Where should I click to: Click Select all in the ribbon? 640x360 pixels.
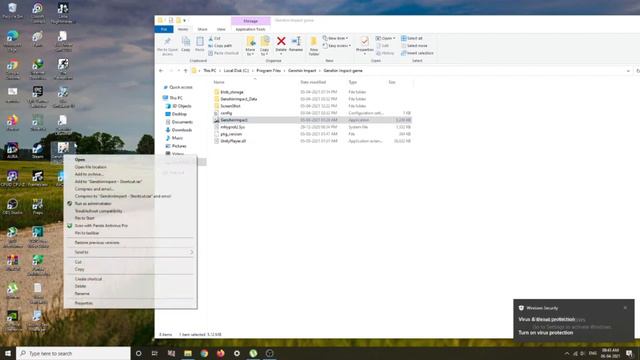(x=412, y=38)
